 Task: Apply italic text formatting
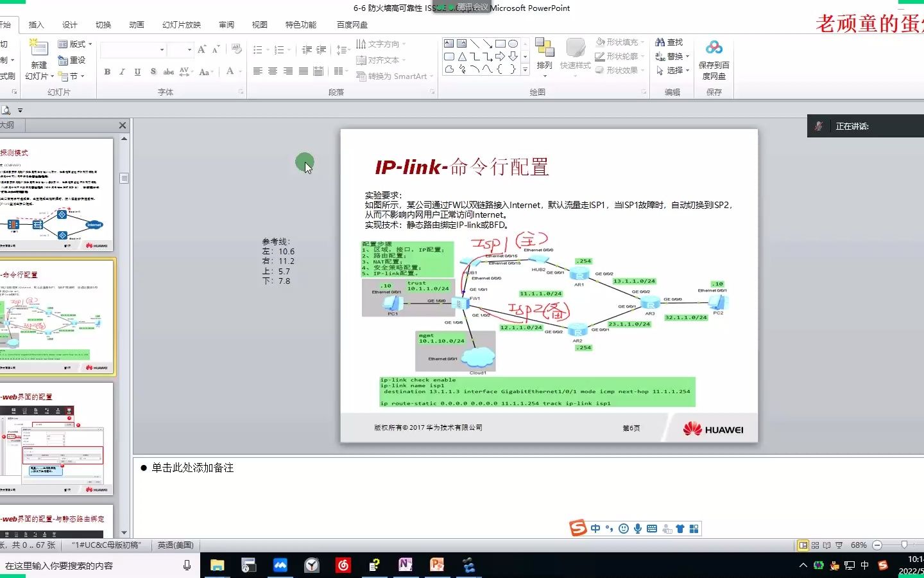pos(122,72)
